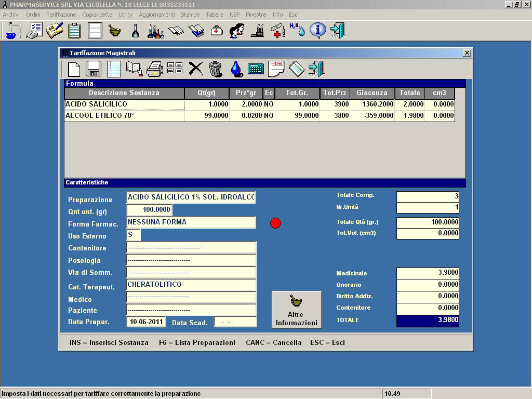532x399 pixels.
Task: Create new blank page document icon
Action: [74, 69]
